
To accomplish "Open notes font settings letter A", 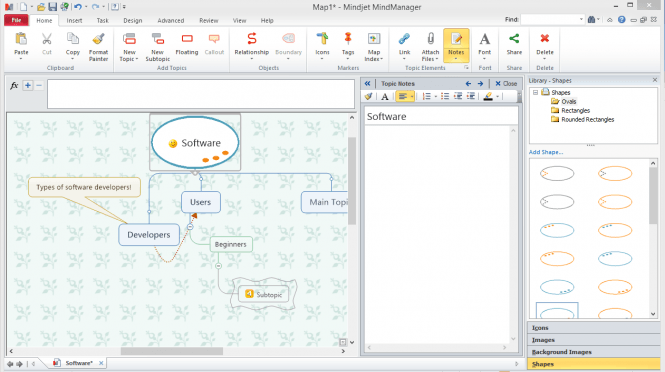I will pos(385,97).
